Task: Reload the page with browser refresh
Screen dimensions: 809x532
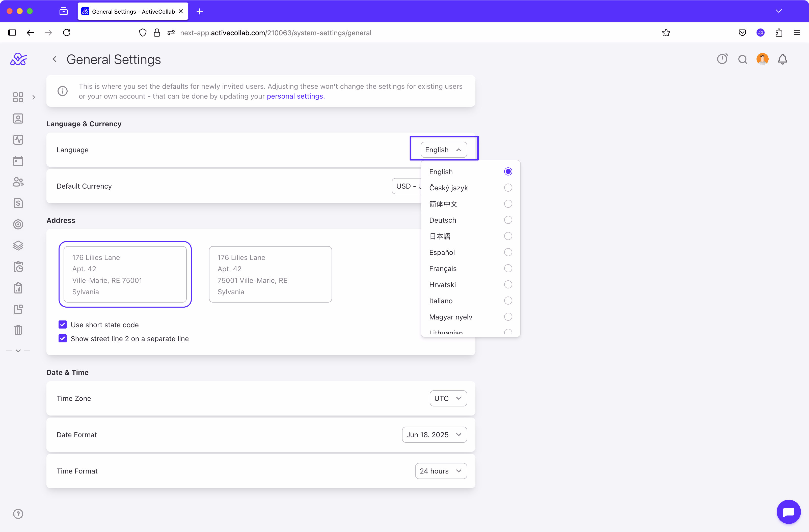Action: (x=67, y=33)
